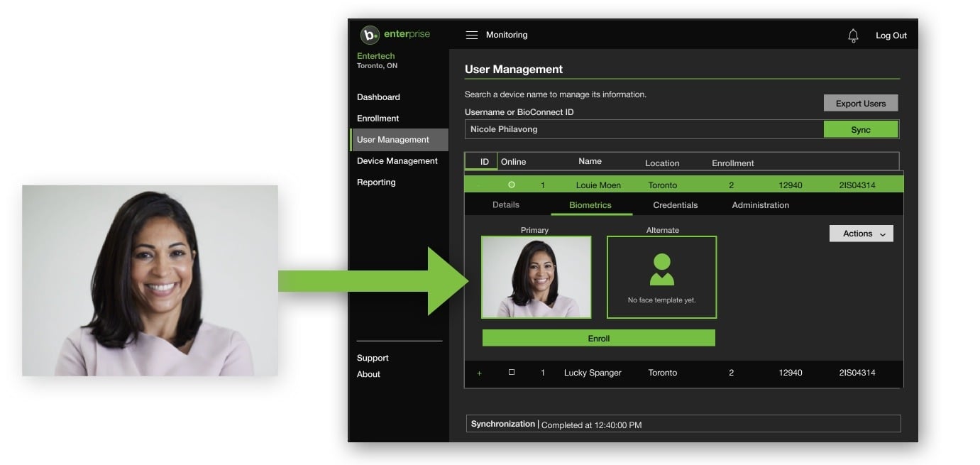The image size is (980, 465).
Task: Expand Lucky Spanger's row via plus sign
Action: [x=478, y=372]
